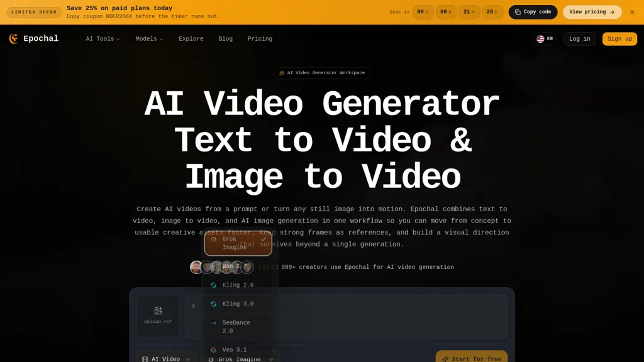The width and height of the screenshot is (644, 362).
Task: Click the minutes countdown box
Action: (x=469, y=12)
